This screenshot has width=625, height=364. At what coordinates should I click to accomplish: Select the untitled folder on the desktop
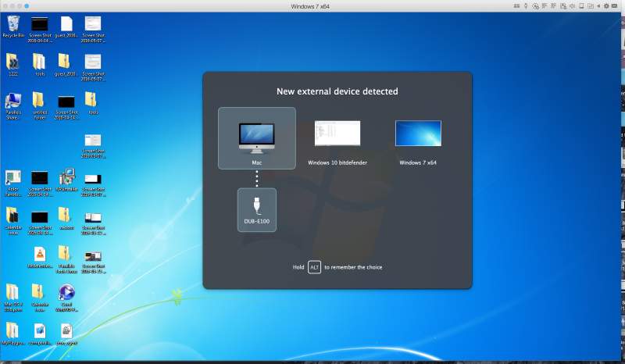39,102
